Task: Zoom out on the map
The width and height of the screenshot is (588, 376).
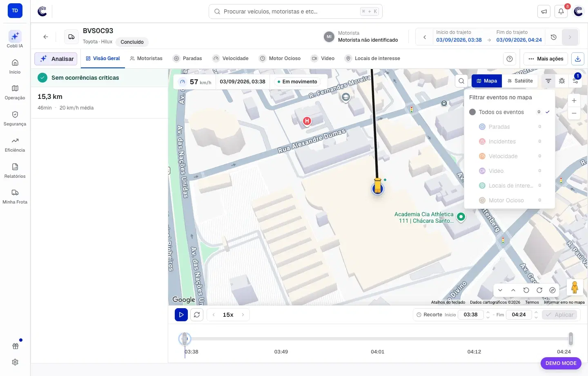Action: click(574, 113)
